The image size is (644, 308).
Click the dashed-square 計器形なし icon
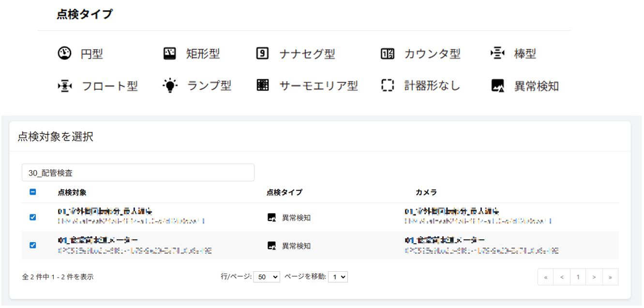[x=388, y=86]
